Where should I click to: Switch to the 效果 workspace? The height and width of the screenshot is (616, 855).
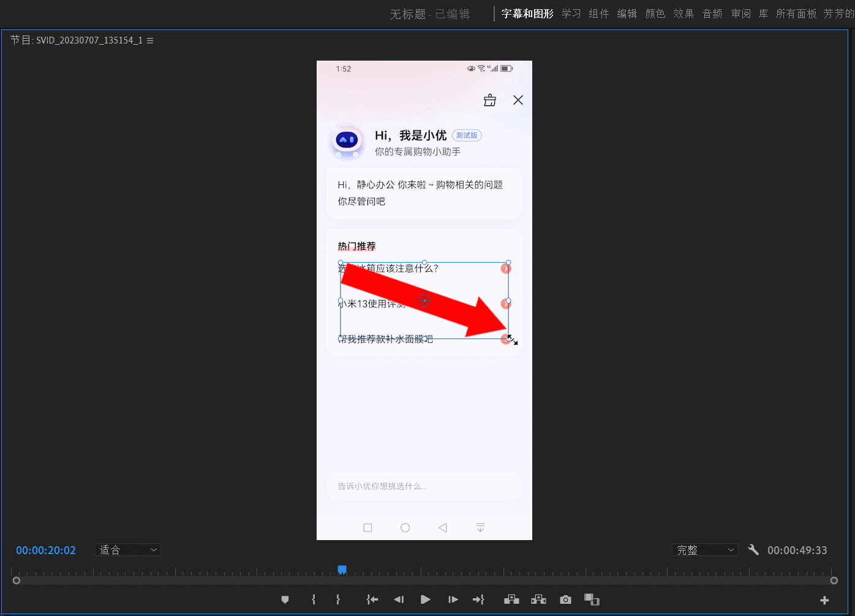(684, 13)
